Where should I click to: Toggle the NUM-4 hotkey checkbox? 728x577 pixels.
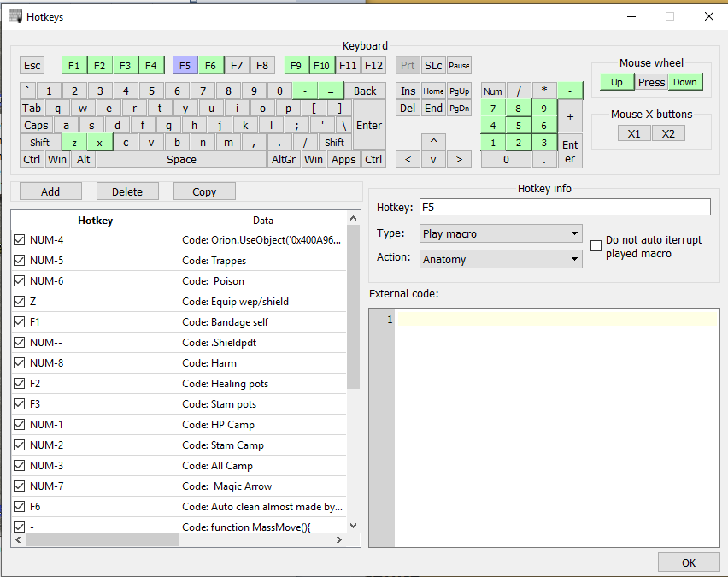pos(19,240)
